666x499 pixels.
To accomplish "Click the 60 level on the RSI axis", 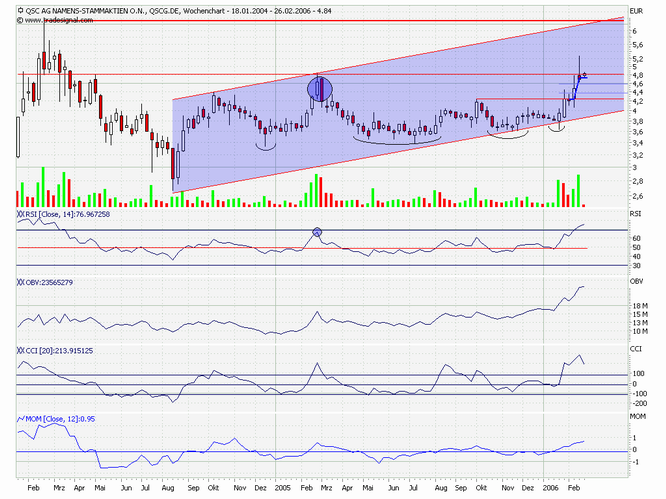I will [x=636, y=239].
